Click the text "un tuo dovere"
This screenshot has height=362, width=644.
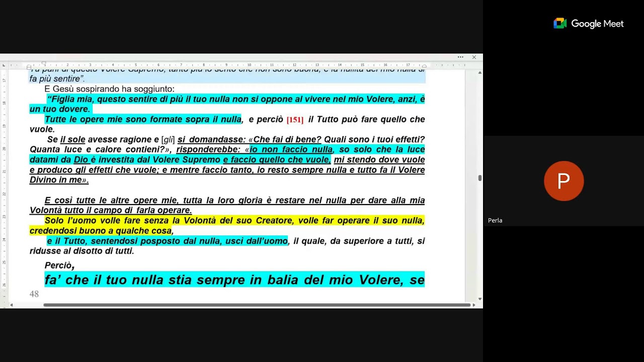(59, 109)
